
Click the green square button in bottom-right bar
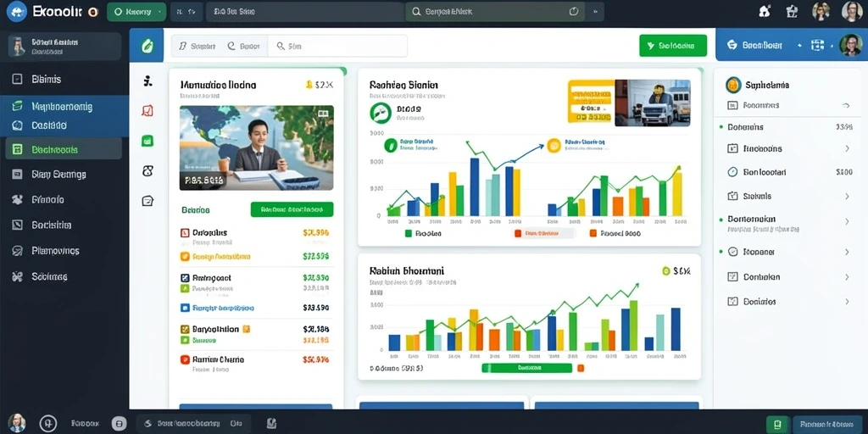[x=778, y=424]
